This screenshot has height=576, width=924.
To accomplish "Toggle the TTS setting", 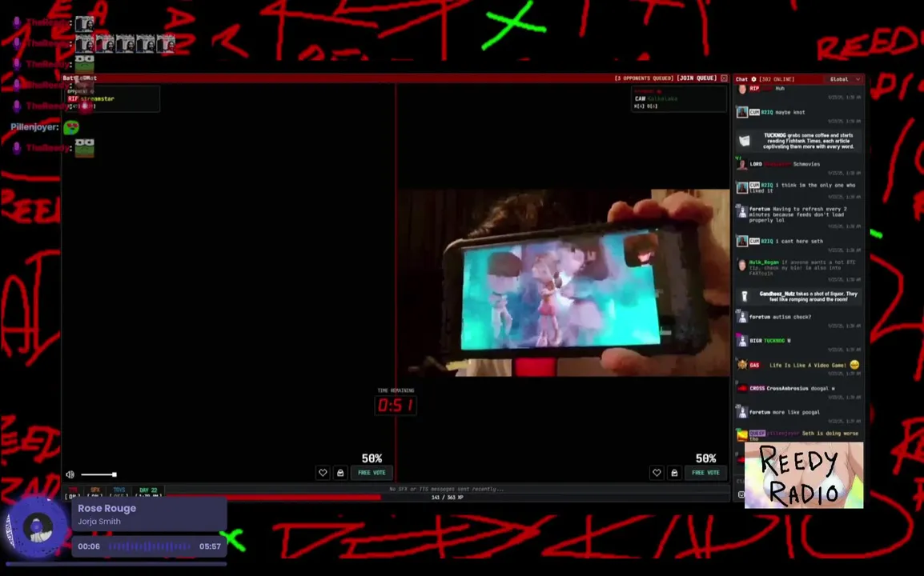I will (x=73, y=492).
